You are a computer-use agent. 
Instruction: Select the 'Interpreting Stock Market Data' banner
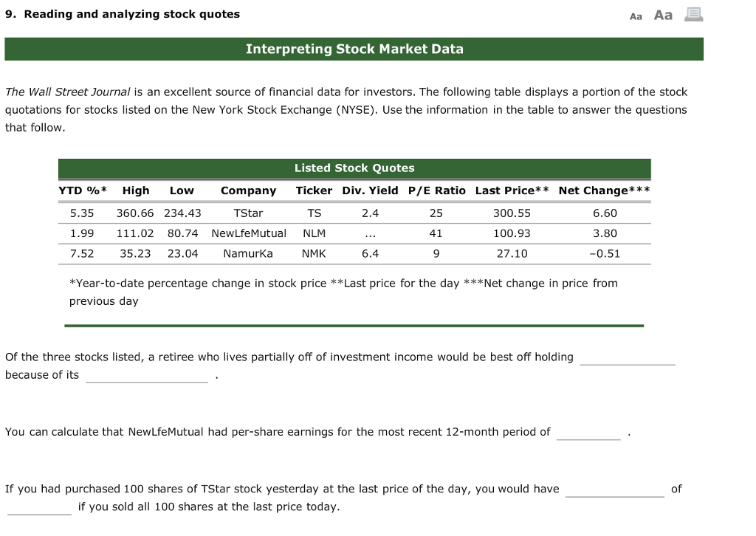[354, 49]
